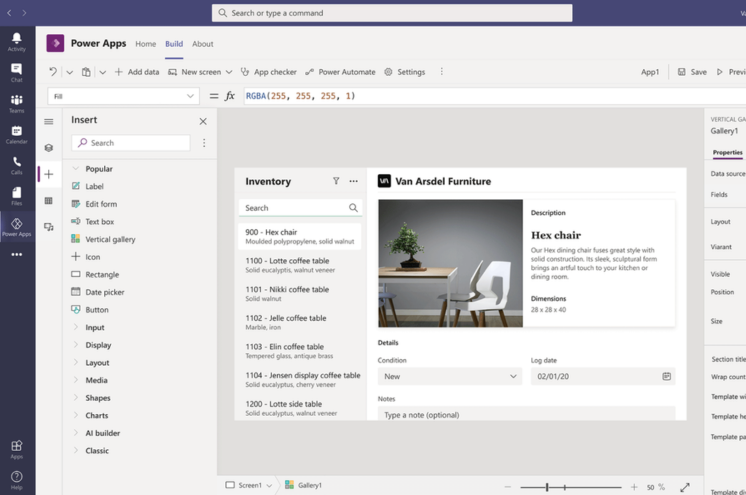The height and width of the screenshot is (495, 746).
Task: Click the Paste clipboard icon
Action: pyautogui.click(x=86, y=72)
